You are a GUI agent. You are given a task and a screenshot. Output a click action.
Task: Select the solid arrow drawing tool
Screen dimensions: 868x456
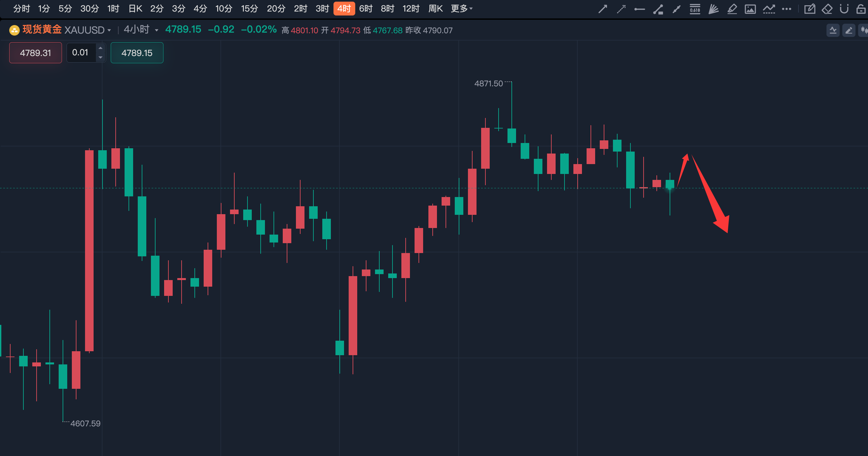[602, 9]
